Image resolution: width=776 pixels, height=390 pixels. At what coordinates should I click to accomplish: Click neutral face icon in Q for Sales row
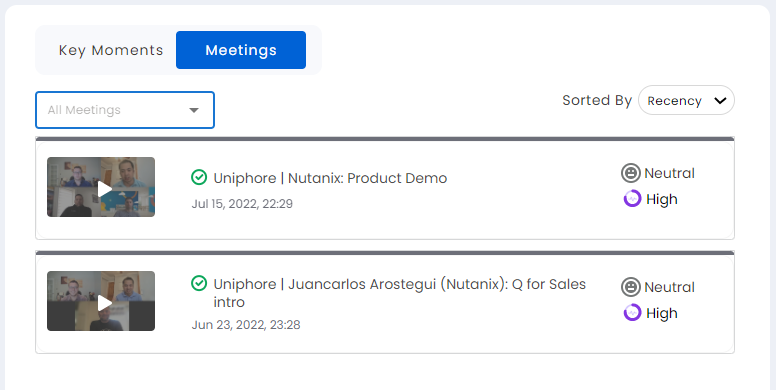[630, 287]
